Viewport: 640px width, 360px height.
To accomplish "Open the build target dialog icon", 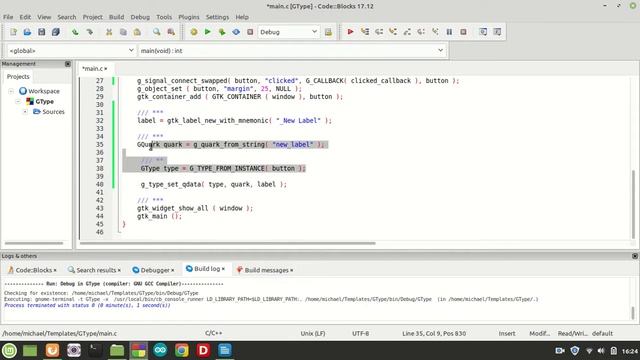I will click(x=328, y=32).
